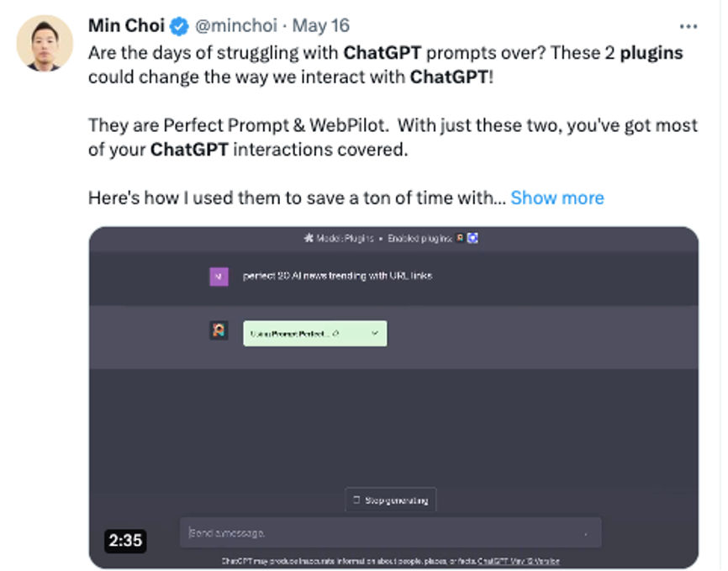Screen dimensions: 728x571
Task: Click the user prompt about AI news
Action: click(x=337, y=276)
